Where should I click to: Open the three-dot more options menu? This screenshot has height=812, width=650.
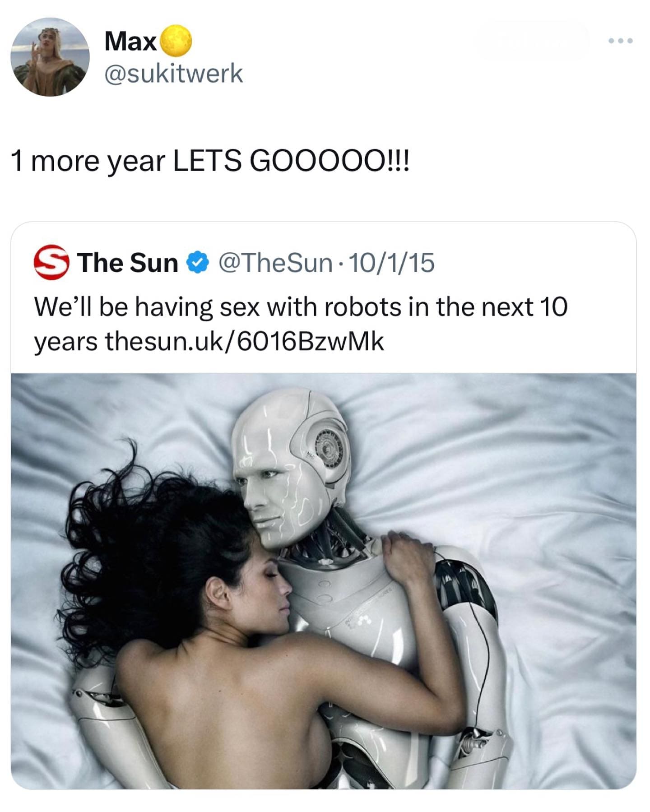pos(621,41)
